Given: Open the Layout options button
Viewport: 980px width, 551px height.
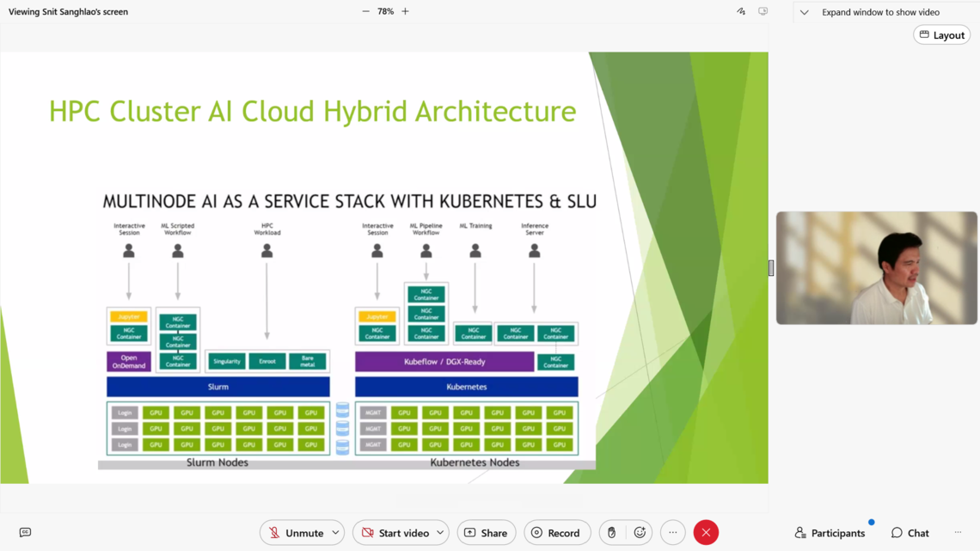Looking at the screenshot, I should pyautogui.click(x=941, y=35).
